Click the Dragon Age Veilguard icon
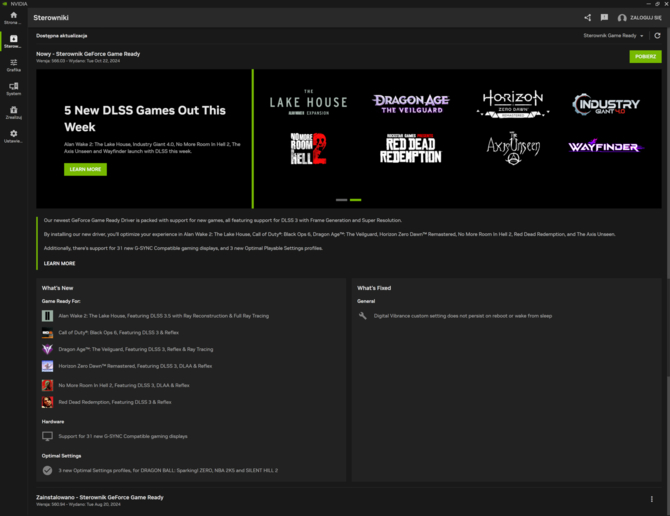Viewport: 670px width, 516px height. click(47, 349)
